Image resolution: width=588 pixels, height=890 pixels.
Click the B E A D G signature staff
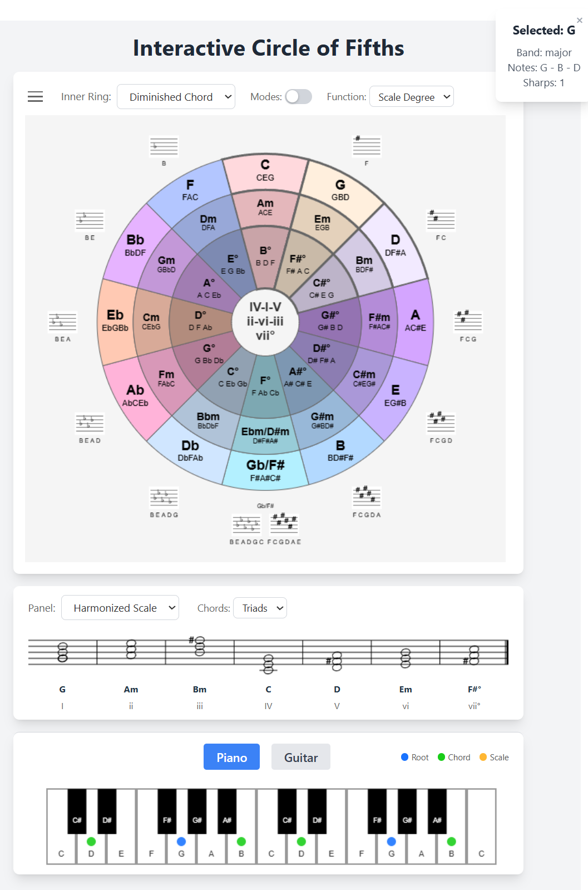(x=164, y=498)
